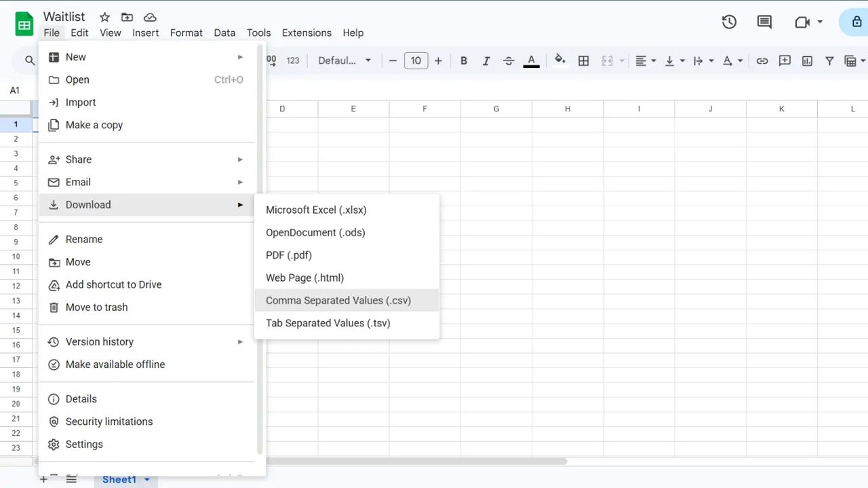Open the horizontal alignment dropdown
The height and width of the screenshot is (488, 868).
point(645,60)
